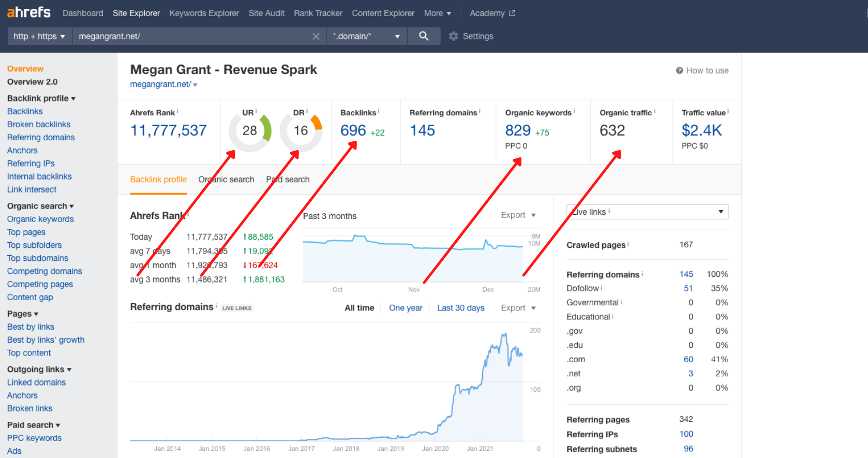
Task: Click the Traffic value info icon
Action: point(728,111)
